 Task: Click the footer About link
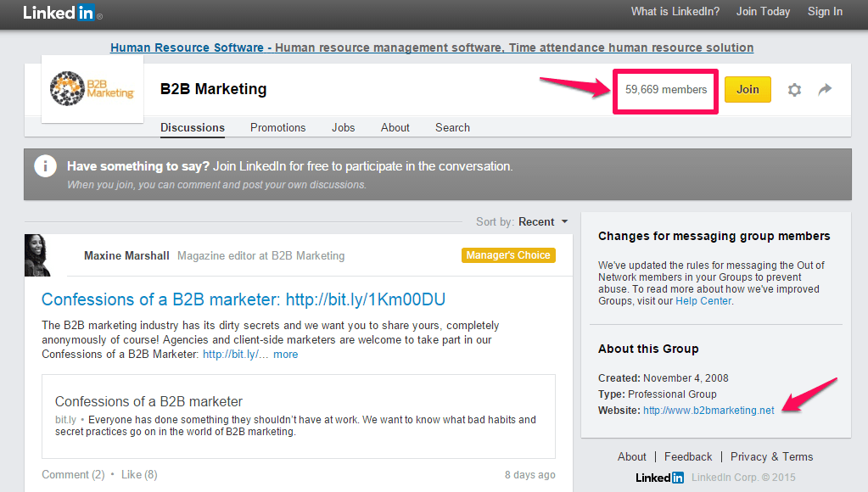pyautogui.click(x=631, y=457)
